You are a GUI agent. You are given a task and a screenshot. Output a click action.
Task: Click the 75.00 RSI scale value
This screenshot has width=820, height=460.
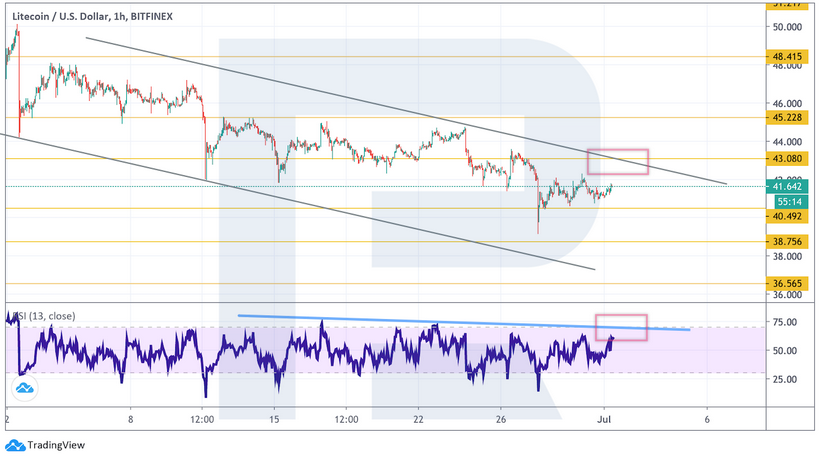click(x=786, y=323)
